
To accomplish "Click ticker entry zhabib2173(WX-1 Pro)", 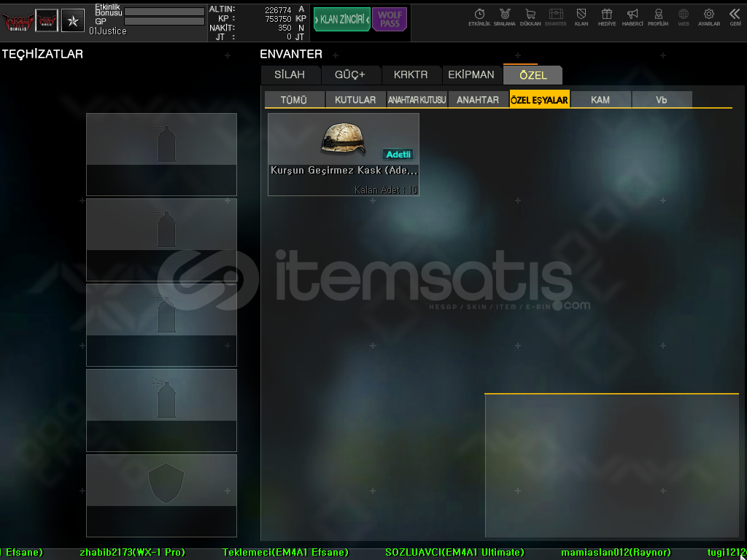I will click(x=133, y=553).
